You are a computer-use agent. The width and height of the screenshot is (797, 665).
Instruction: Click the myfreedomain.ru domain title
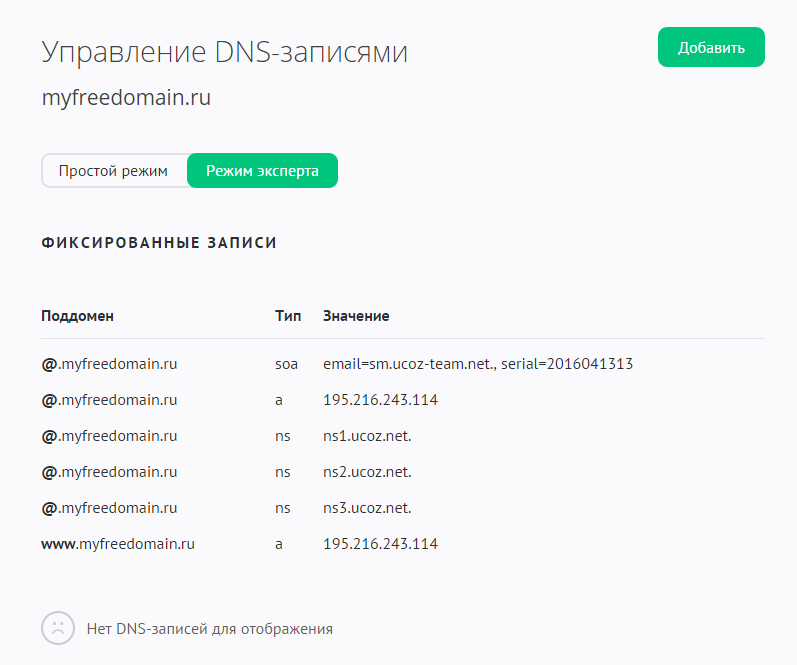click(126, 99)
